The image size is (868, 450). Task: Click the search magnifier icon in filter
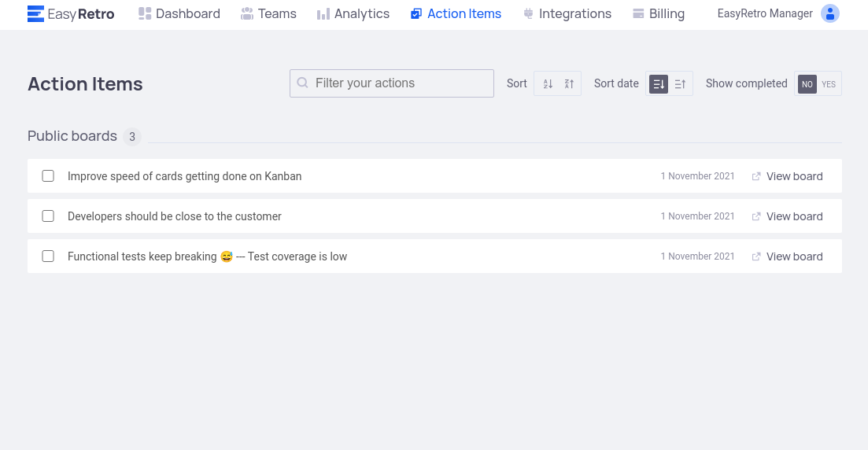point(302,83)
